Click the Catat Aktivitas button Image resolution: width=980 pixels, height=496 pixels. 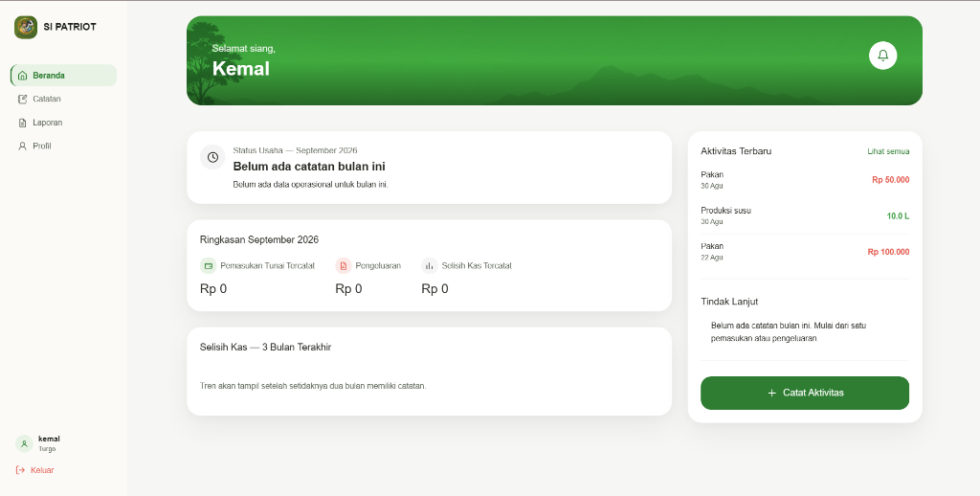click(x=804, y=393)
